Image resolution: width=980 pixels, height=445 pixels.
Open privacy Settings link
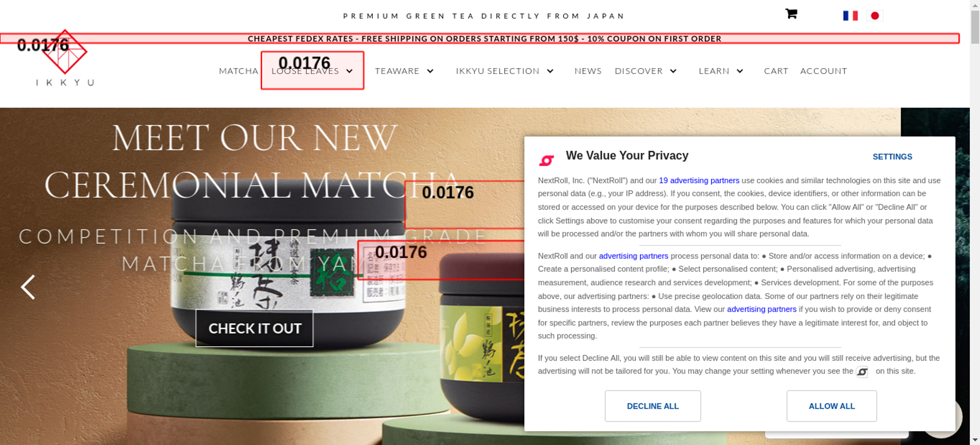pyautogui.click(x=892, y=157)
